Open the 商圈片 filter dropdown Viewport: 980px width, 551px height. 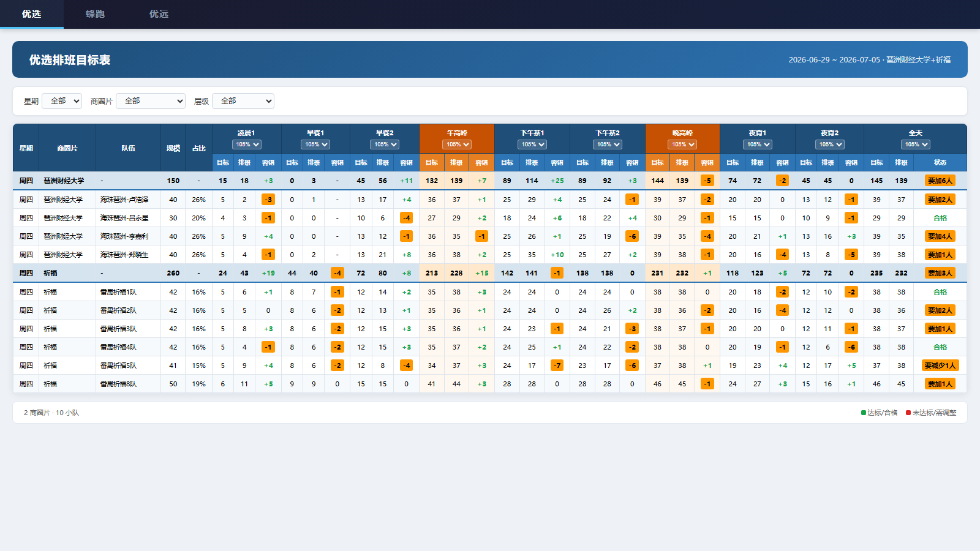[x=151, y=101]
